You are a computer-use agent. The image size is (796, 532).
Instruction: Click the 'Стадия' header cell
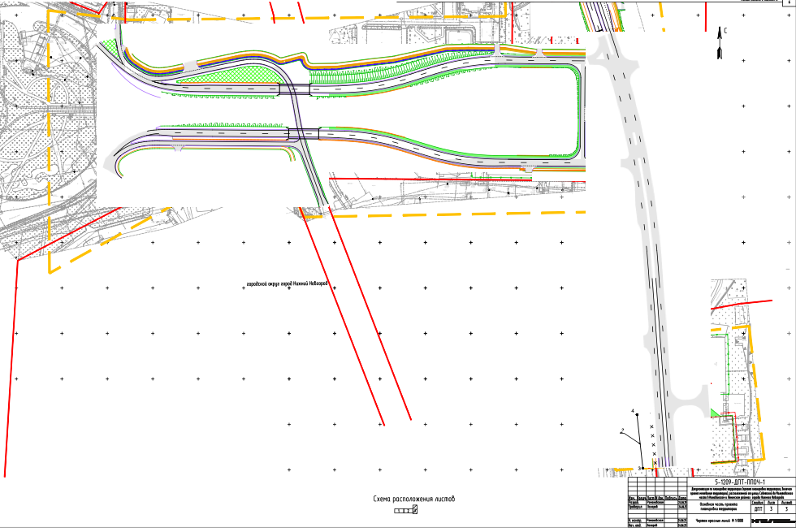coord(758,502)
